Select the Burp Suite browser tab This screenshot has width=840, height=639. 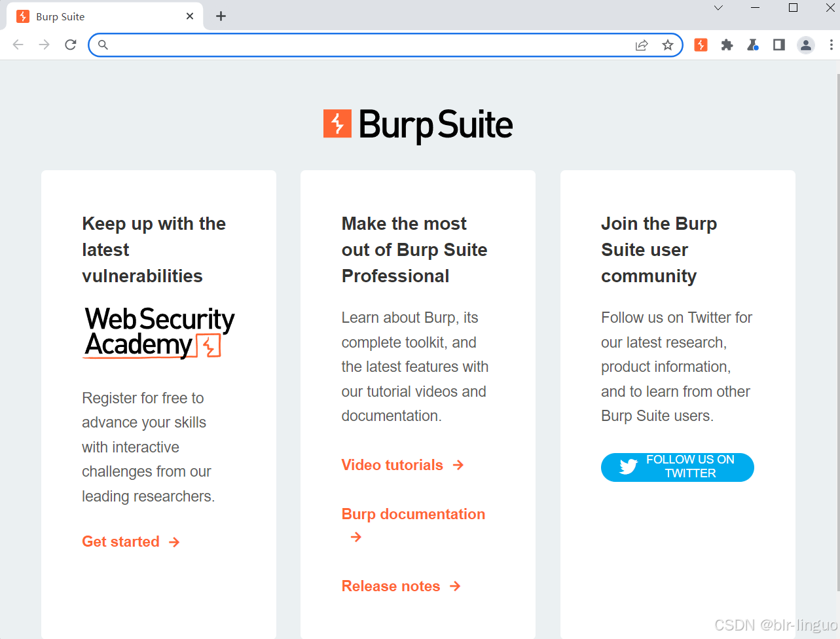105,16
